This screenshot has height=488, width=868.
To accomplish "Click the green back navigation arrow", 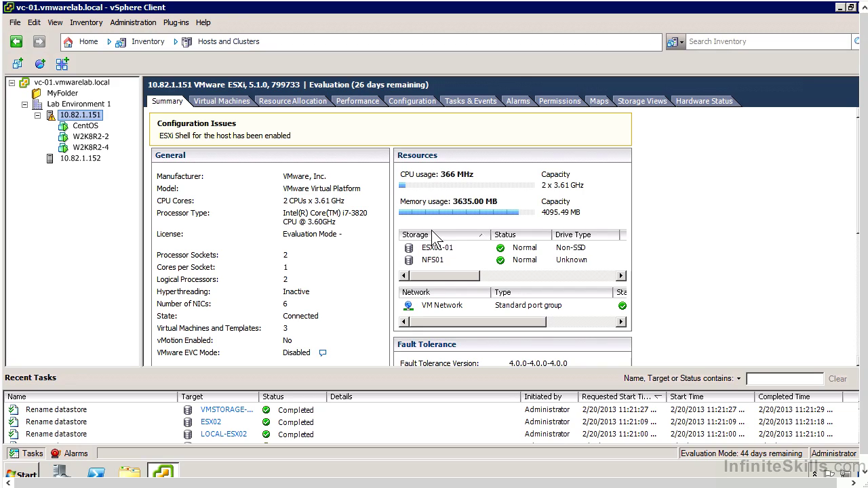I will pos(16,41).
